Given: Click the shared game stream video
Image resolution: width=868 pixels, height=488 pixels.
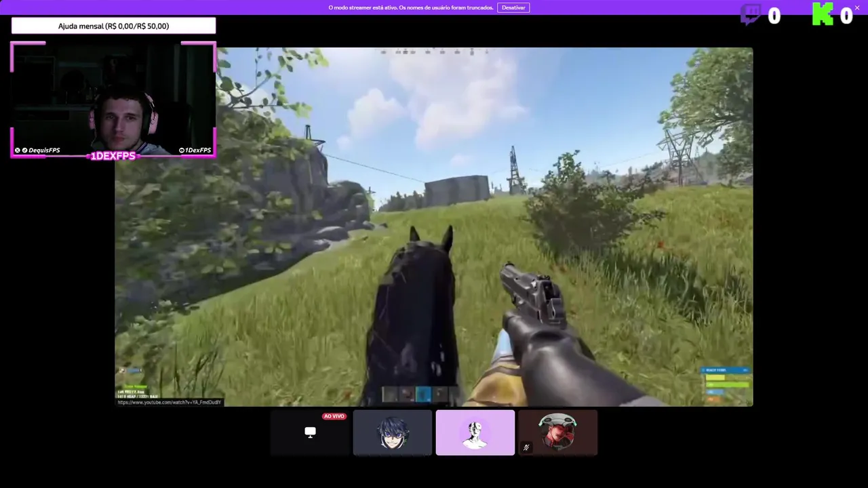Looking at the screenshot, I should tap(434, 227).
